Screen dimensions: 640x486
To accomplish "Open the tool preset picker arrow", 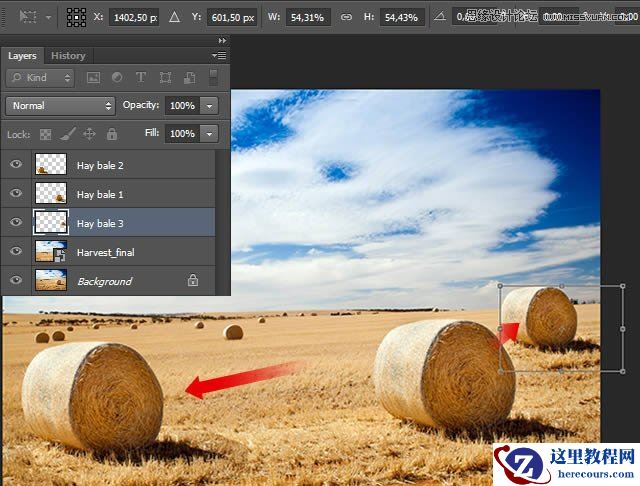I will [x=49, y=18].
